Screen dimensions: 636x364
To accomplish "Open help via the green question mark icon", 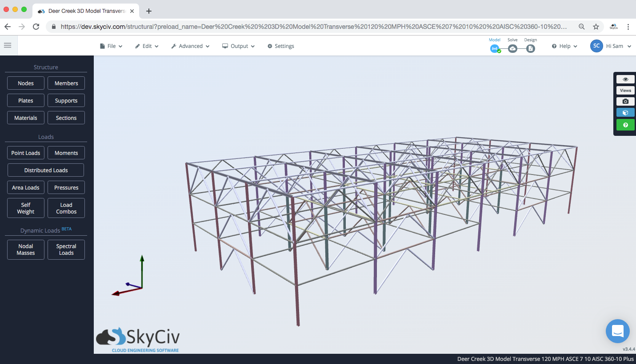I will point(625,125).
